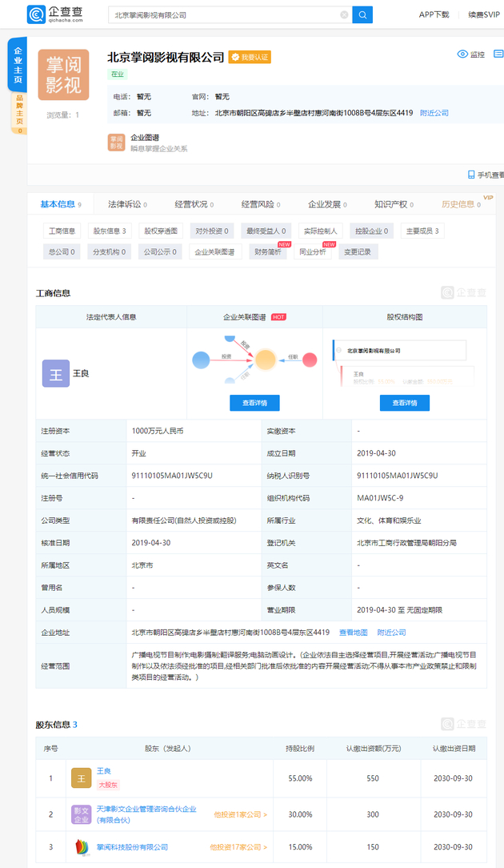Viewport: 504px width, 868px height.
Task: Click the 财务简析 sub-nav button
Action: pos(268,252)
